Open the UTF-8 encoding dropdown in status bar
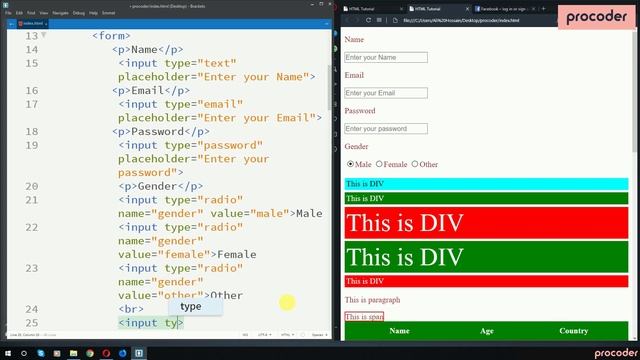Screen dimensions: 640x360 [264, 335]
